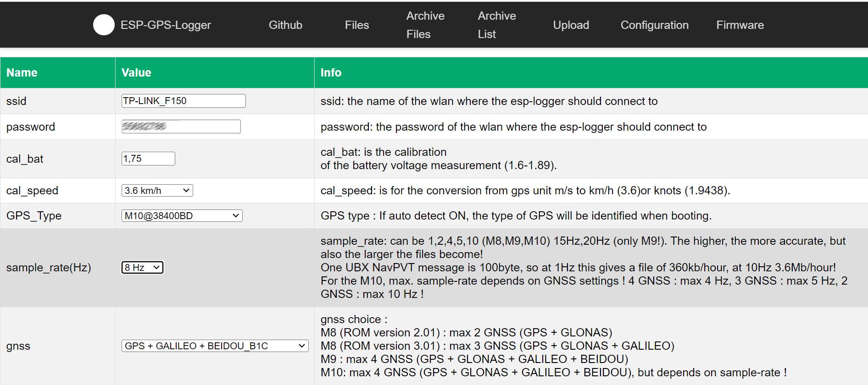Go to the Files page
Image resolution: width=868 pixels, height=385 pixels.
[356, 25]
